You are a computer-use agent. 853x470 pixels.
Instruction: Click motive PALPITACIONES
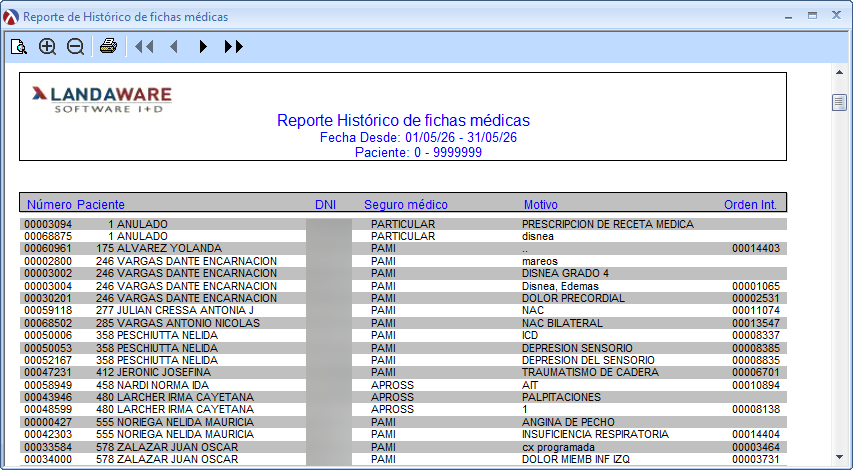click(x=561, y=397)
